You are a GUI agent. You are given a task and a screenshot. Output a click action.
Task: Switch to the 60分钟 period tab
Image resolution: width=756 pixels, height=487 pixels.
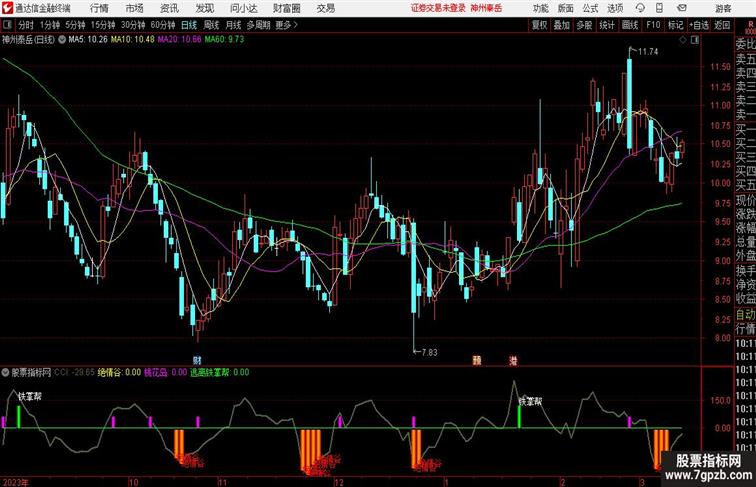tap(162, 25)
